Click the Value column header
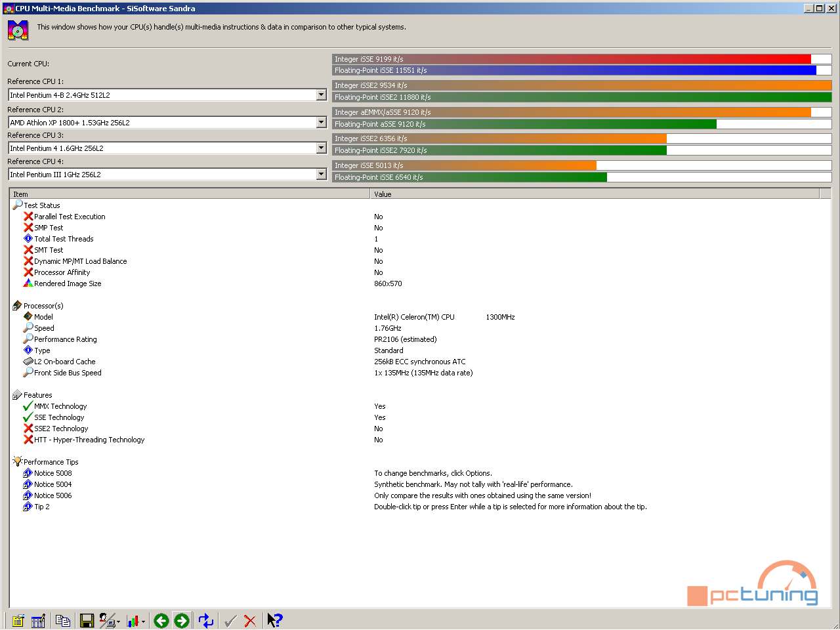840x630 pixels. [x=595, y=194]
